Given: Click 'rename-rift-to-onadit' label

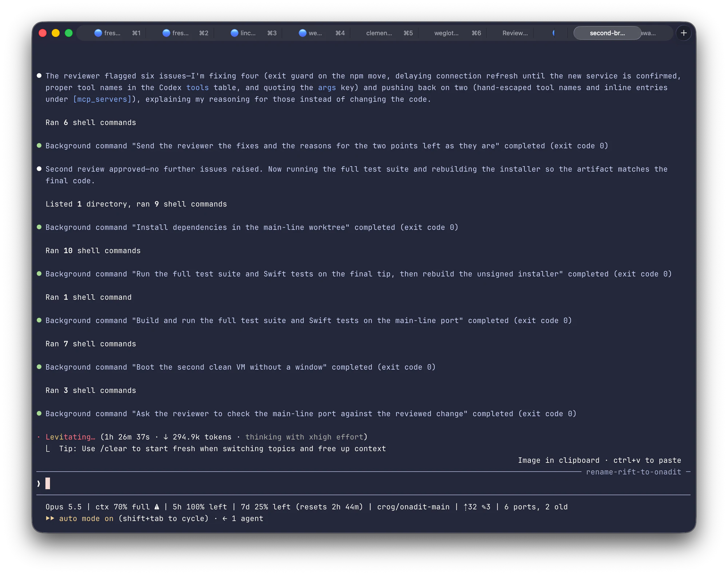Looking at the screenshot, I should tap(633, 472).
